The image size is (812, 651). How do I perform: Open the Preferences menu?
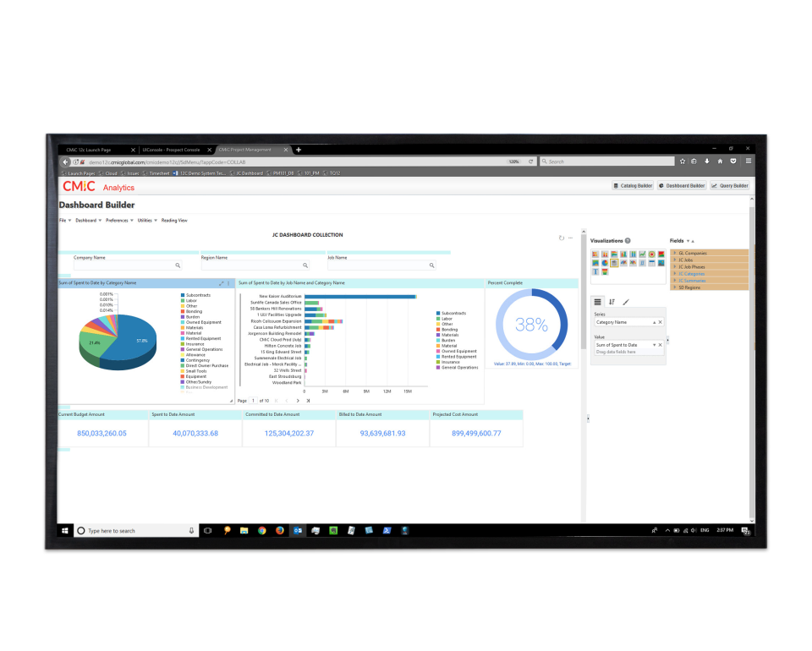tap(119, 221)
